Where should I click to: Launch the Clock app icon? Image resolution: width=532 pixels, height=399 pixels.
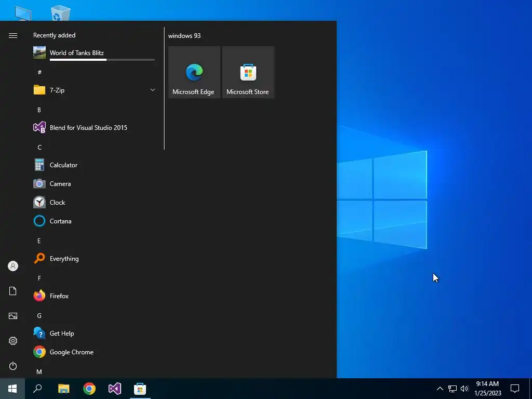click(39, 202)
